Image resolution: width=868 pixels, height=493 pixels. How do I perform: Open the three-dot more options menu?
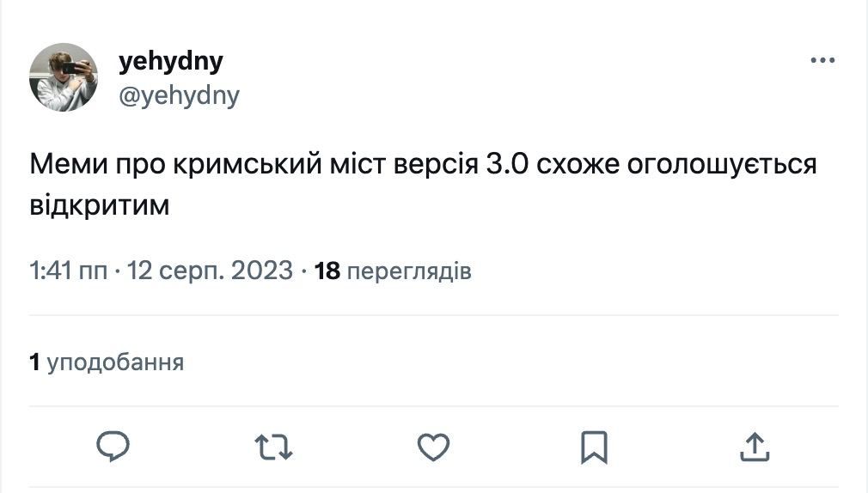[x=822, y=60]
